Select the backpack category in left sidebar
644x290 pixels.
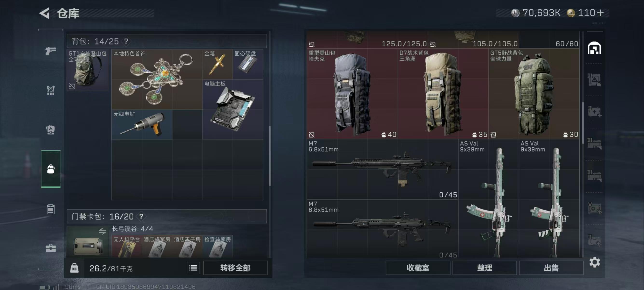click(50, 169)
